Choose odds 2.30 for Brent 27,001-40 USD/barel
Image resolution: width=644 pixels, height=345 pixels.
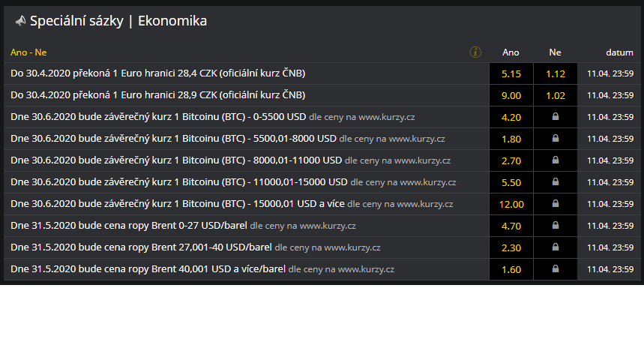(511, 247)
